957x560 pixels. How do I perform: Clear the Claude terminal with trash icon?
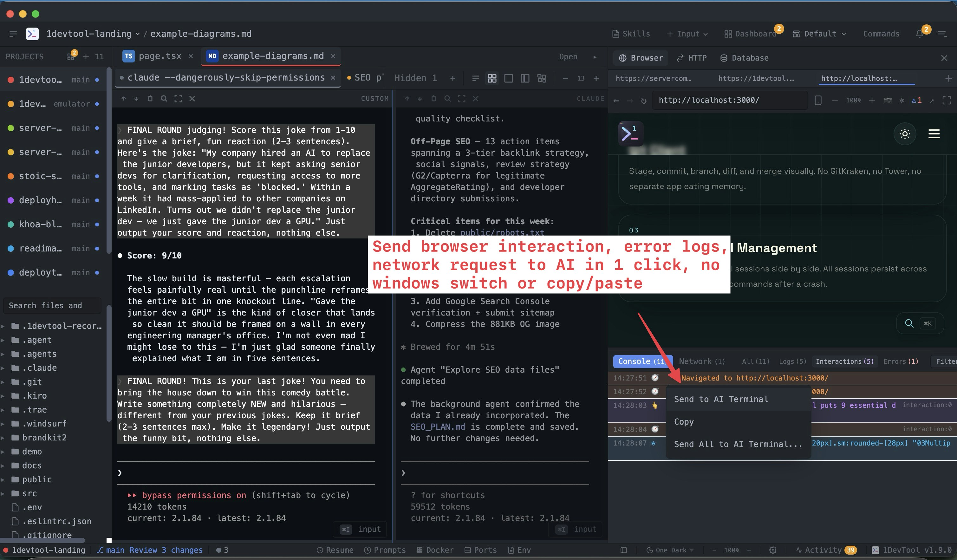(x=434, y=98)
